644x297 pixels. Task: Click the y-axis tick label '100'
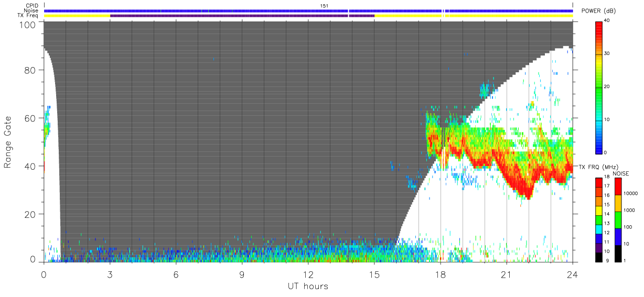pyautogui.click(x=28, y=25)
